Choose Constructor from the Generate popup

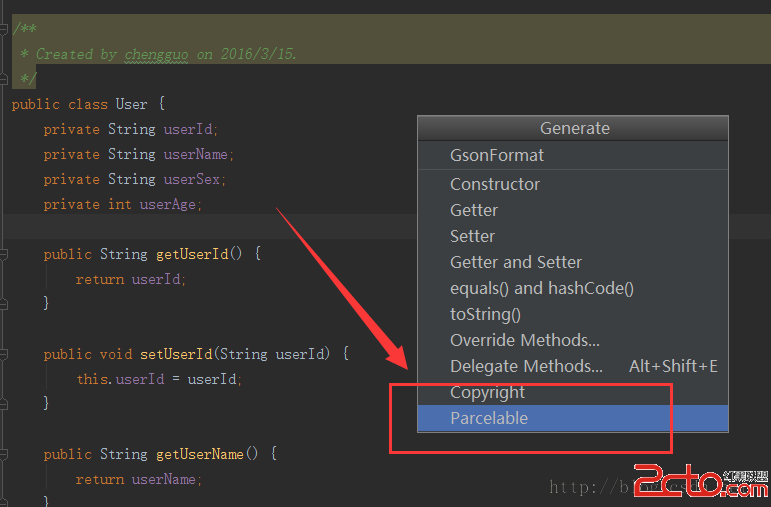pyautogui.click(x=495, y=184)
